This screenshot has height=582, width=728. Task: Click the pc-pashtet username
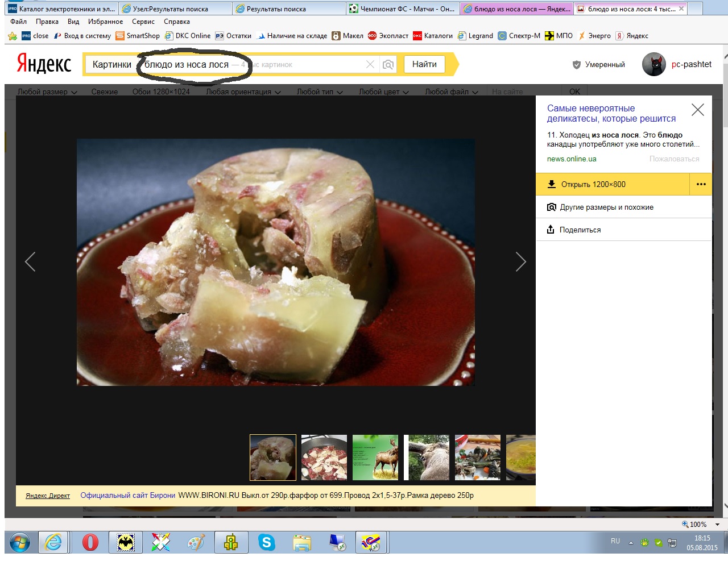[691, 64]
